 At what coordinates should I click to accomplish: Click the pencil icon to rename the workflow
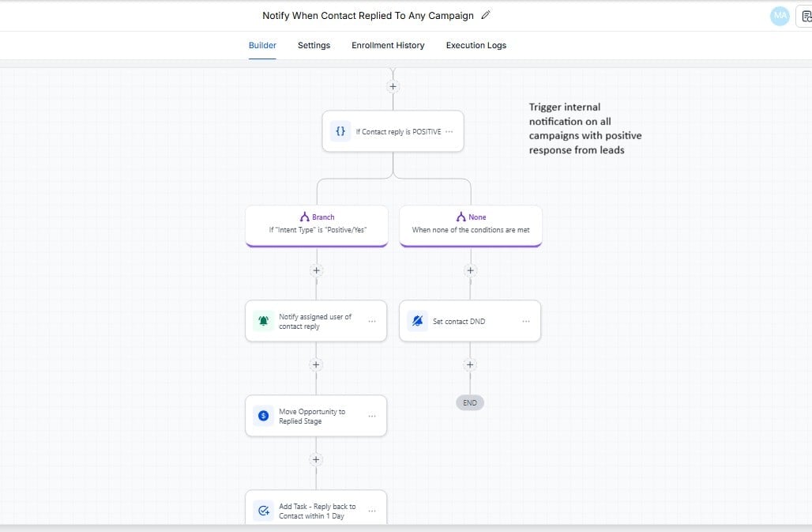[x=486, y=15]
